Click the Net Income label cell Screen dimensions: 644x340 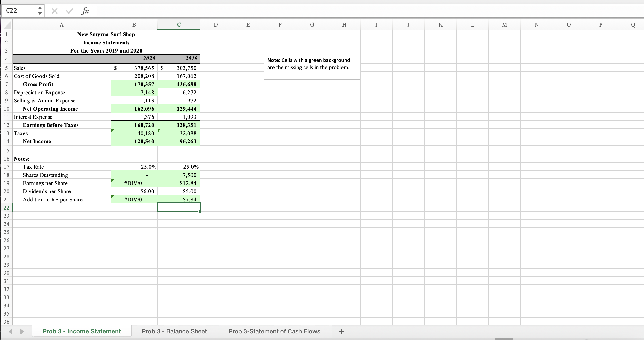tap(37, 141)
